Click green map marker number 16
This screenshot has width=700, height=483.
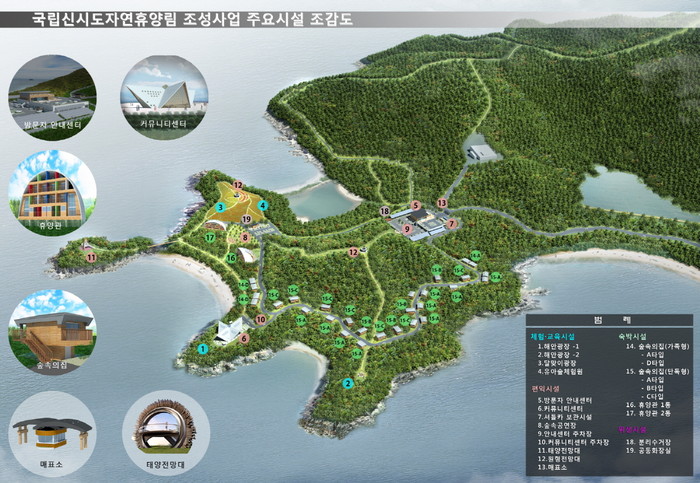coord(231,257)
